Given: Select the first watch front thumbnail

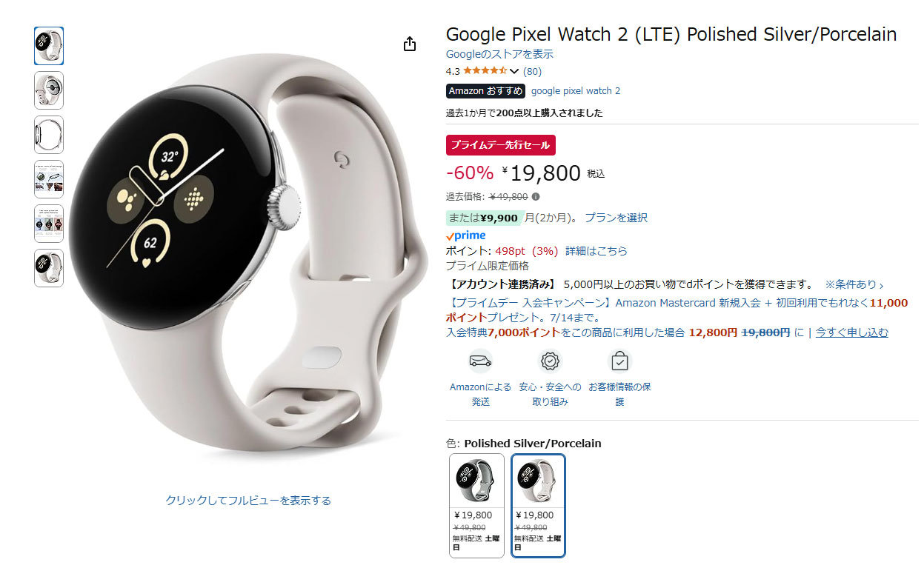Looking at the screenshot, I should tap(49, 46).
